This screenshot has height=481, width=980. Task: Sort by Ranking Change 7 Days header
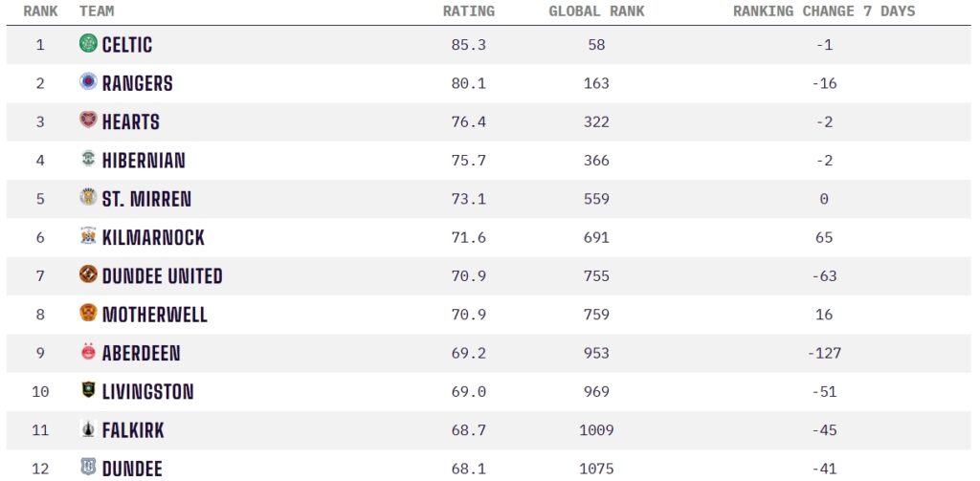coord(824,11)
